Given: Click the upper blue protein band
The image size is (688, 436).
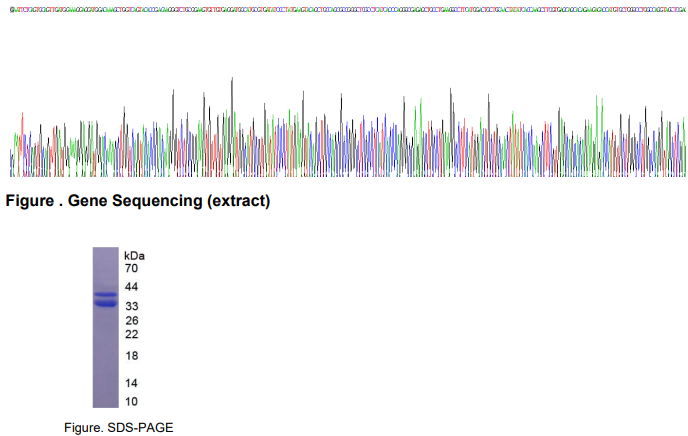Looking at the screenshot, I should 105,294.
